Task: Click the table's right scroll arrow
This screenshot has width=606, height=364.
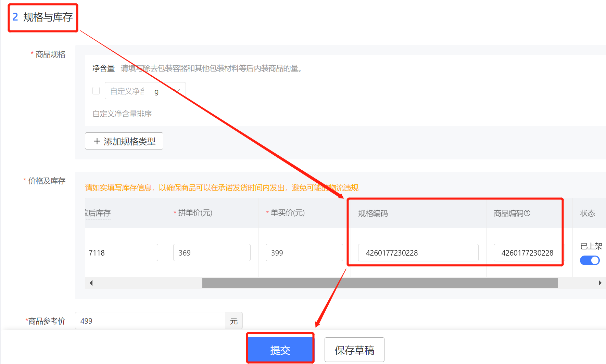Action: [x=600, y=283]
